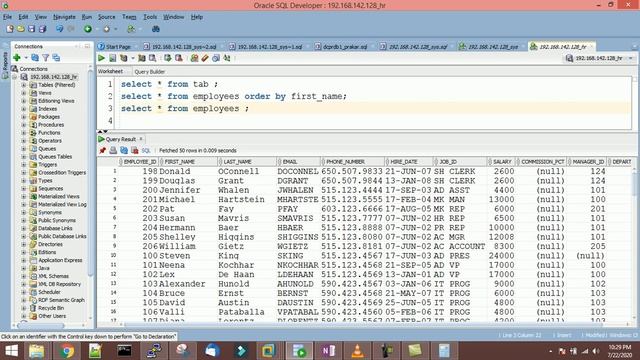Click the Run Script icon
The width and height of the screenshot is (640, 360).
112,58
